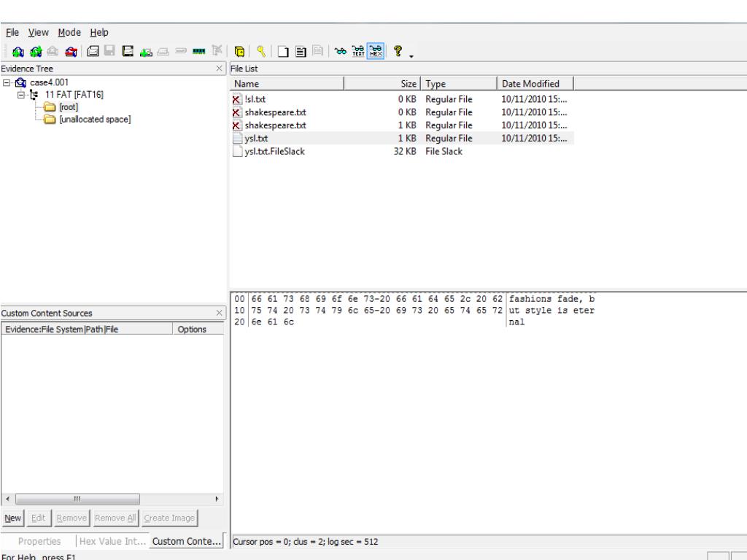Click the yellow key Detect EFS Encryption icon
This screenshot has width=747, height=560.
point(261,51)
